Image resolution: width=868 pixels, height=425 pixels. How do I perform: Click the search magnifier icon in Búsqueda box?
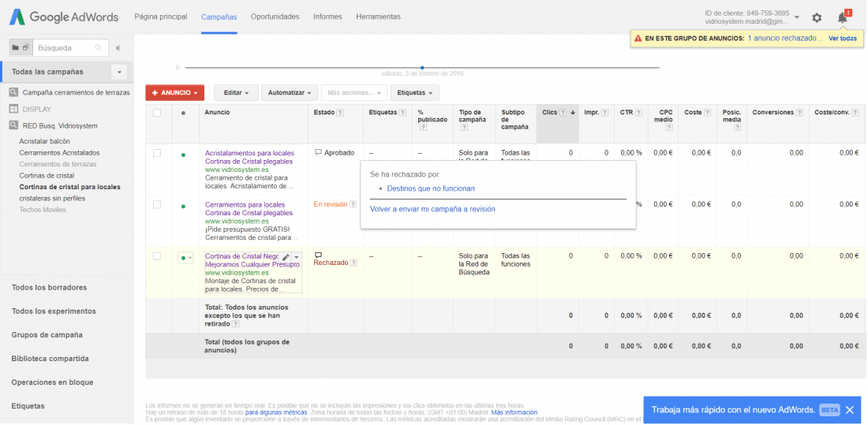tap(98, 48)
